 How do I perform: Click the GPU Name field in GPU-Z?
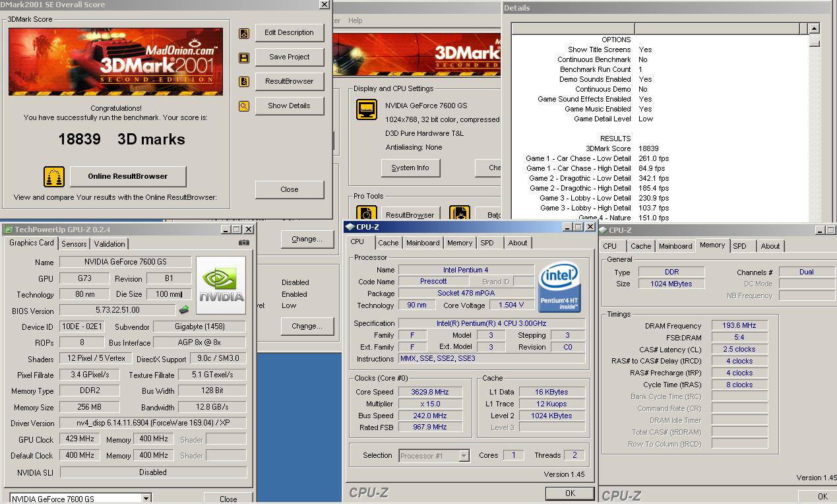coord(125,262)
